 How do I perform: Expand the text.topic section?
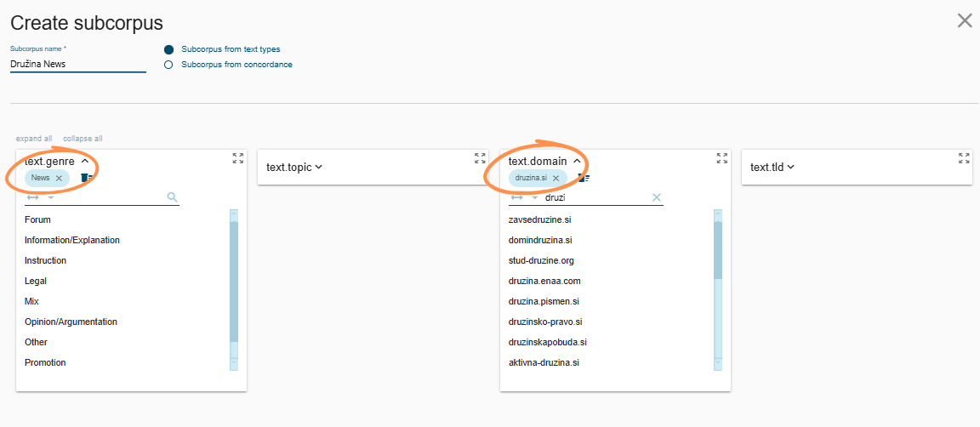(318, 167)
